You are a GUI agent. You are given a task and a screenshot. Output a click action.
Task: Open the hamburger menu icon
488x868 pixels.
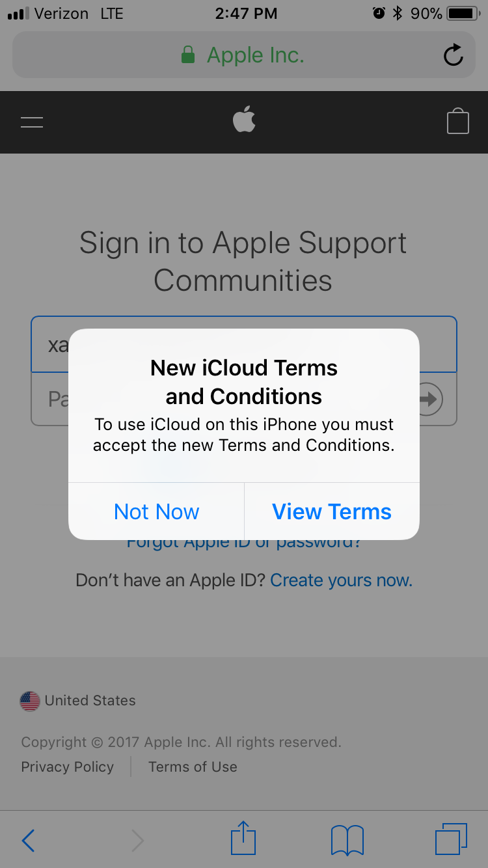point(32,122)
